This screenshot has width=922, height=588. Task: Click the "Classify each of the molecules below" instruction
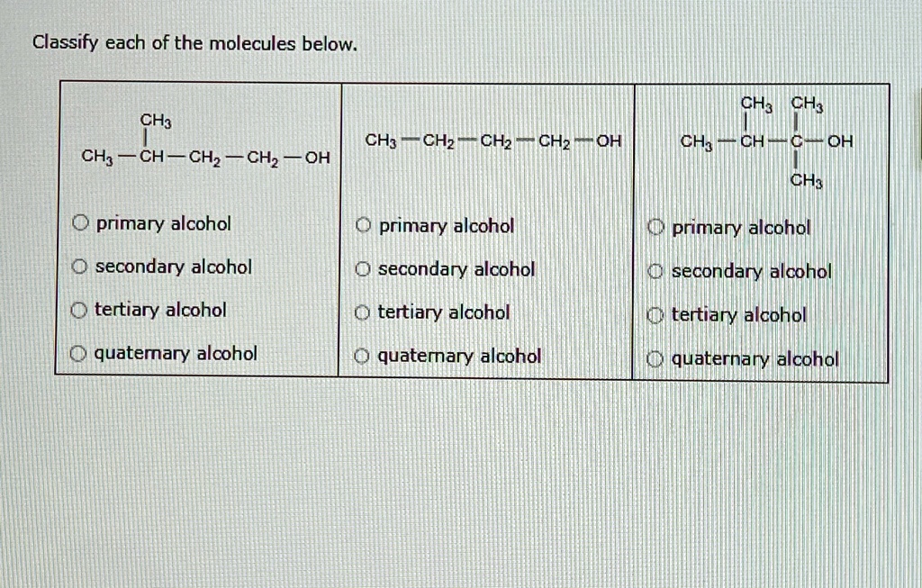pos(194,43)
